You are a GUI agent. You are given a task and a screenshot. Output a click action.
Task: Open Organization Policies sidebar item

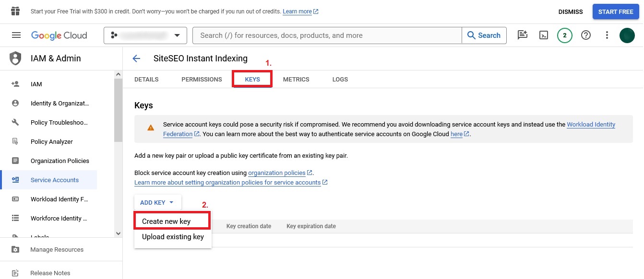coord(60,161)
